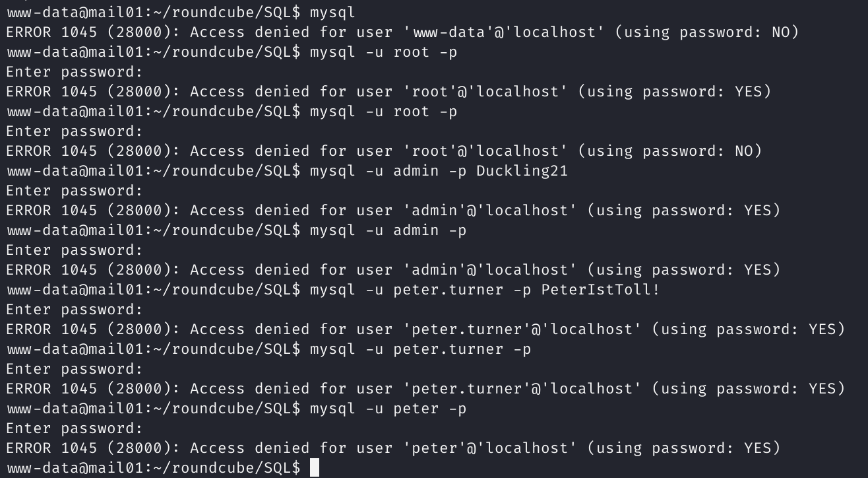This screenshot has height=478, width=868.
Task: Click the last Enter password: line
Action: [x=74, y=428]
